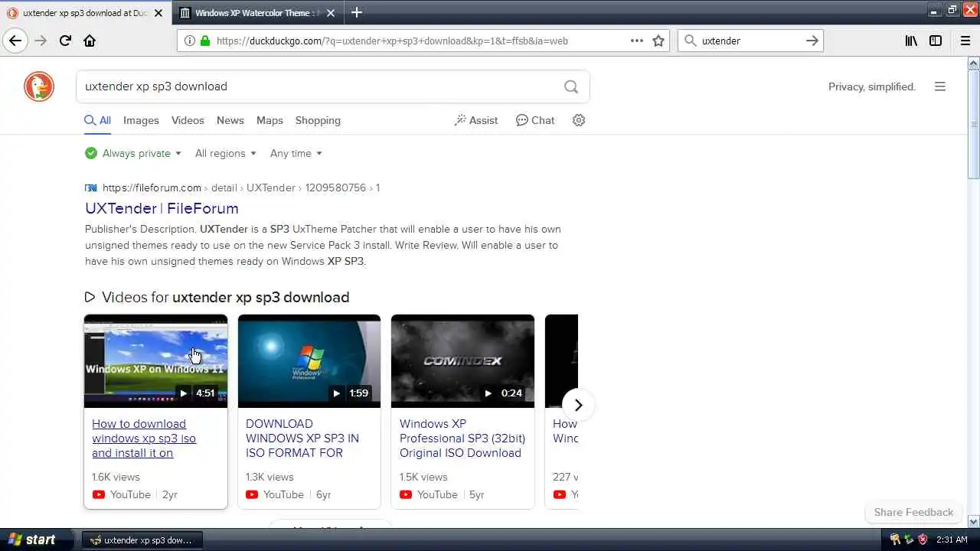Open the page actions three-dot menu
The width and height of the screenshot is (980, 551).
tap(637, 41)
